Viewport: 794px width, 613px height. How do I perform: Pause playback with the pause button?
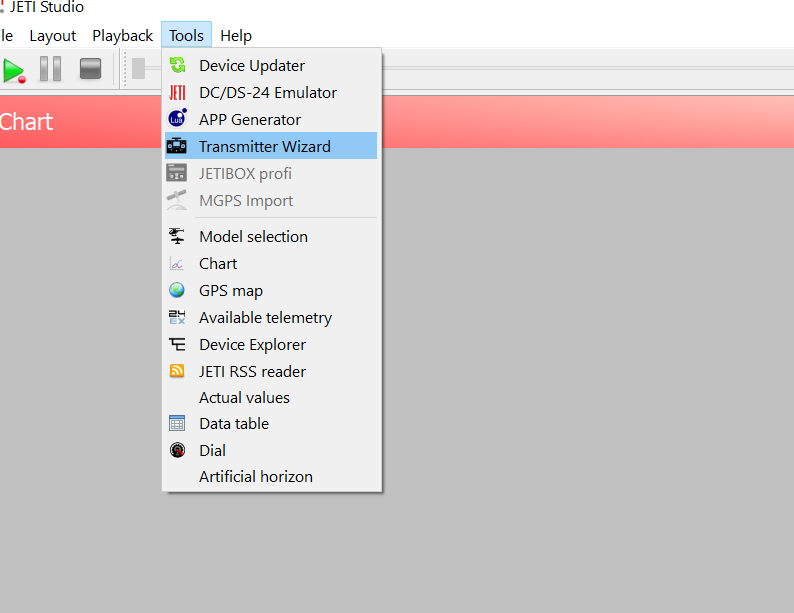[51, 69]
